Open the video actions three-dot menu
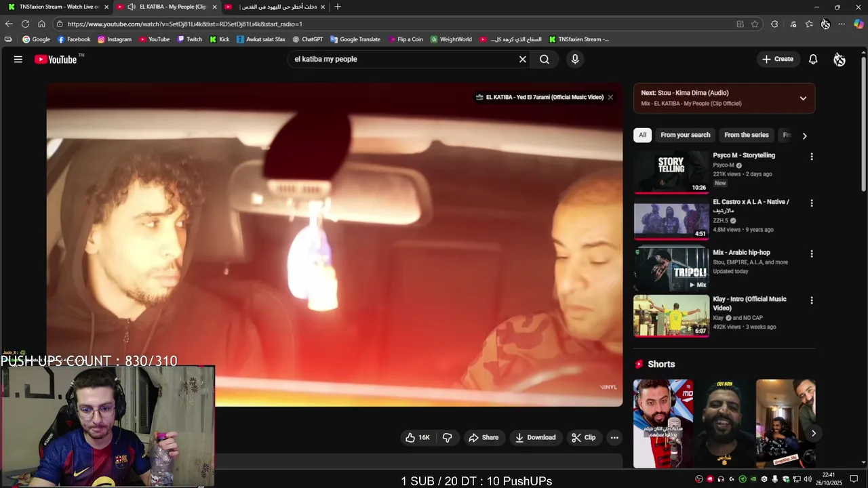 [614, 438]
